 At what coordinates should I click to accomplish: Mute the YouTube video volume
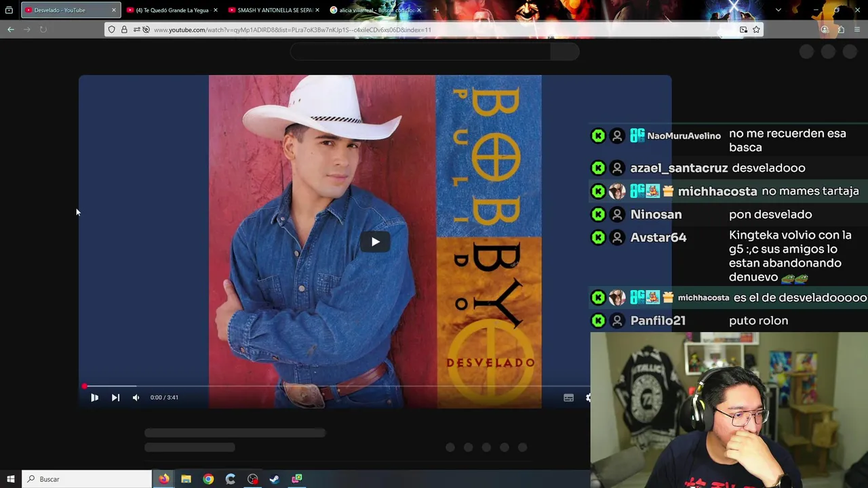(136, 398)
